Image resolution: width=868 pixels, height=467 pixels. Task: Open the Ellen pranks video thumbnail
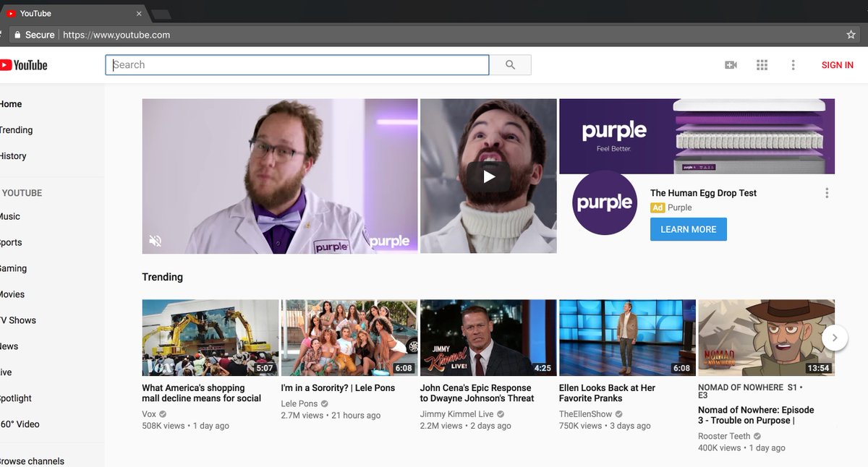click(x=627, y=338)
